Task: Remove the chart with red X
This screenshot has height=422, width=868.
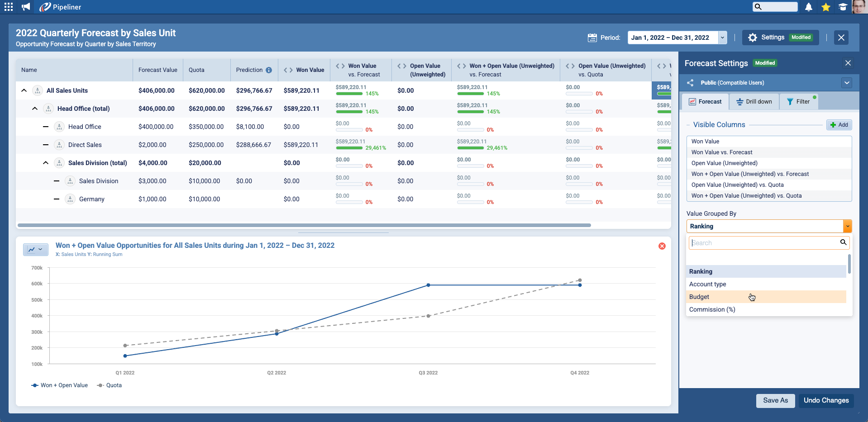Action: pos(662,246)
